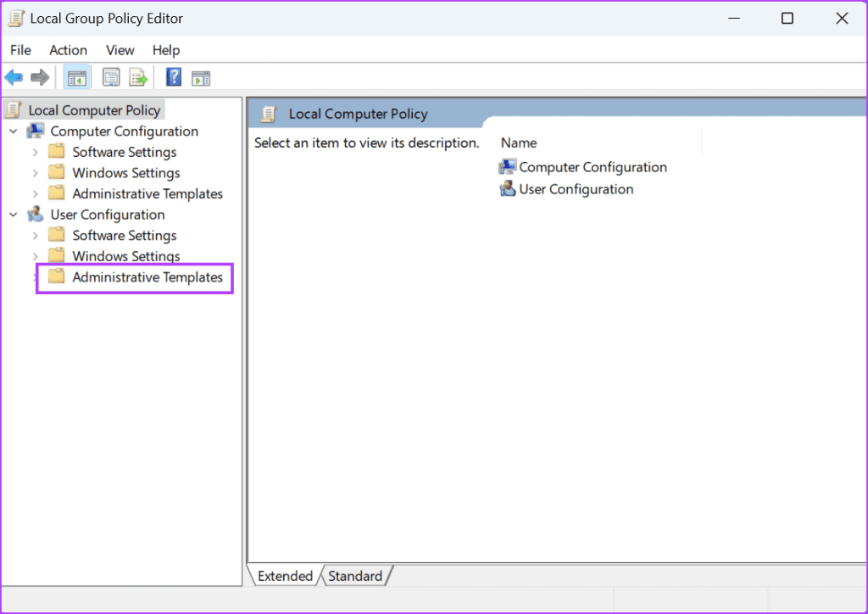Image resolution: width=868 pixels, height=614 pixels.
Task: Select User Configuration text in the right pane
Action: coord(576,189)
